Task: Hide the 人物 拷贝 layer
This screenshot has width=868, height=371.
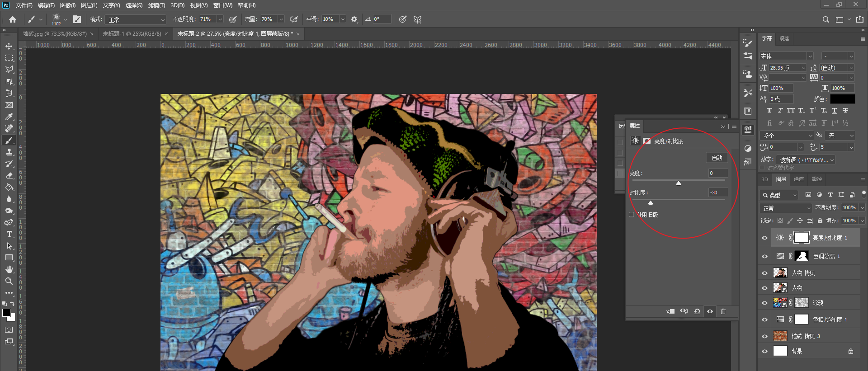Action: pos(765,273)
